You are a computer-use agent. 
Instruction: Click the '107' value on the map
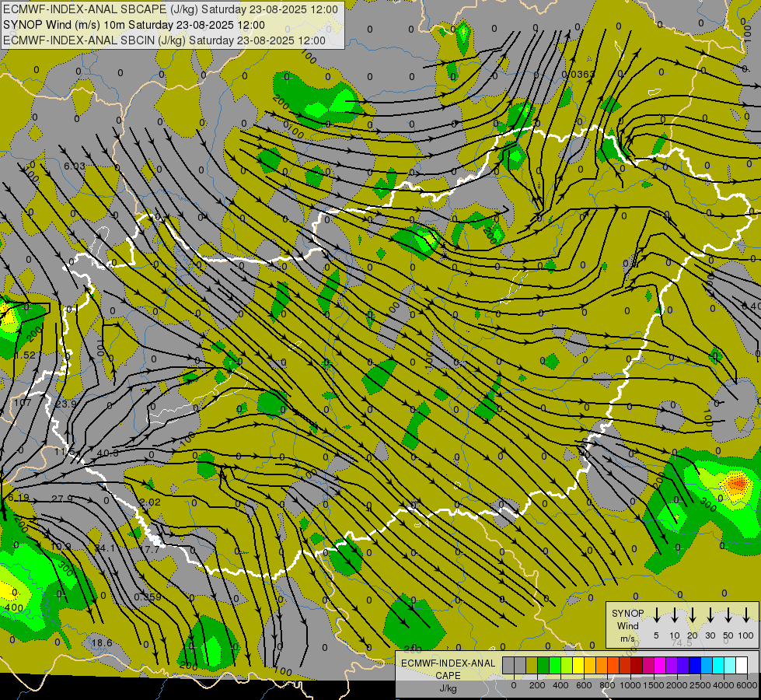point(23,402)
